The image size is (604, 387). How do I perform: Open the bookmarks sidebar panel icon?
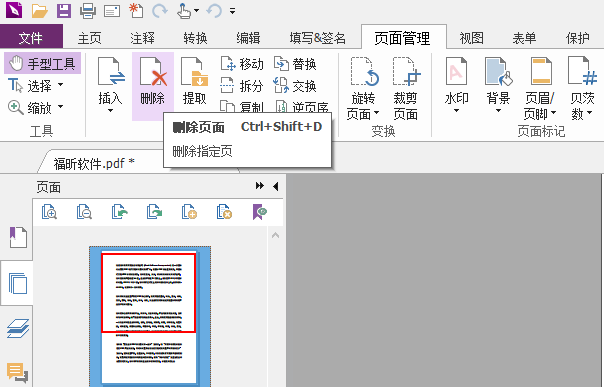18,238
